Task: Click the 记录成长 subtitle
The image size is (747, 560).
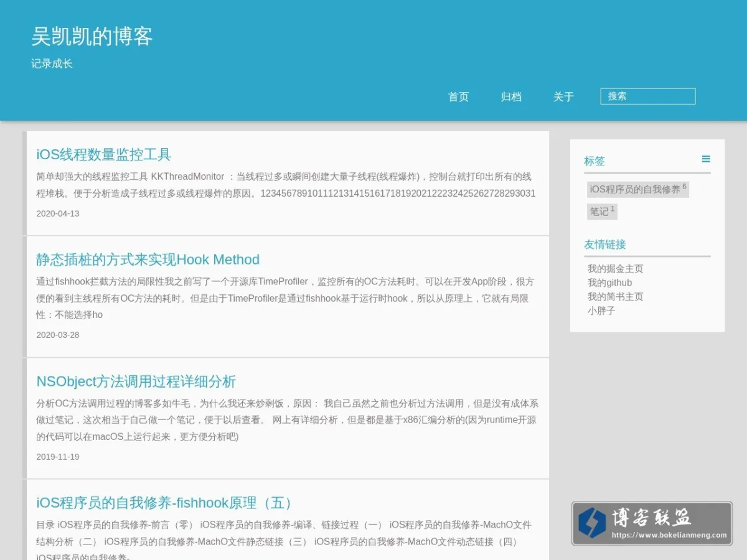Action: pyautogui.click(x=52, y=63)
